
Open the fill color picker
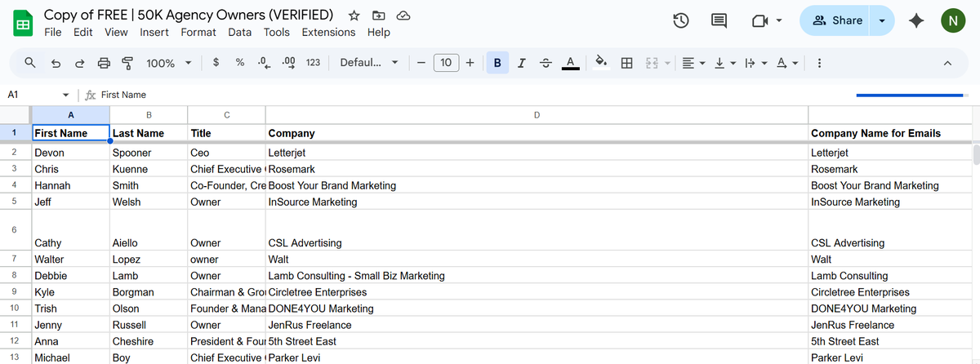click(x=602, y=63)
